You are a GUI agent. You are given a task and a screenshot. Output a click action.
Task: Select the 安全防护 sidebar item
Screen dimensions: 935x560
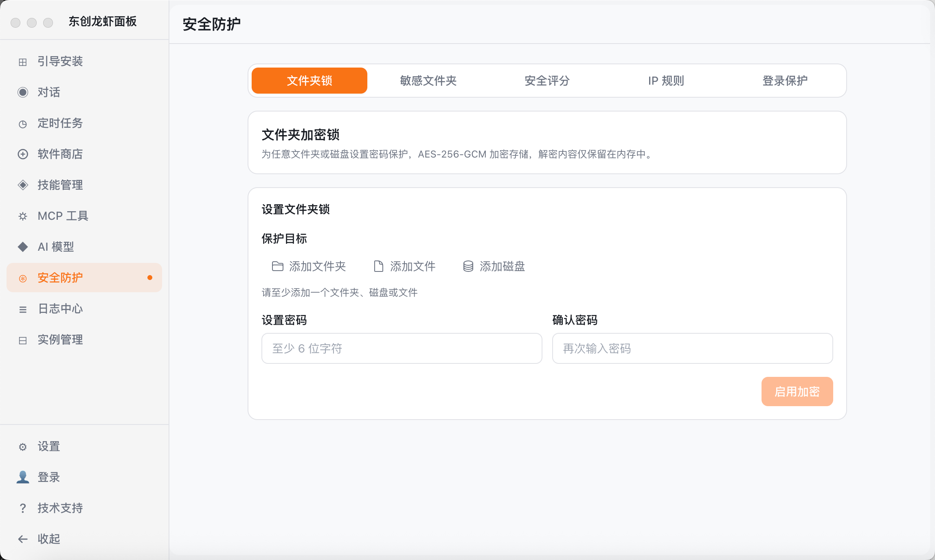(84, 278)
